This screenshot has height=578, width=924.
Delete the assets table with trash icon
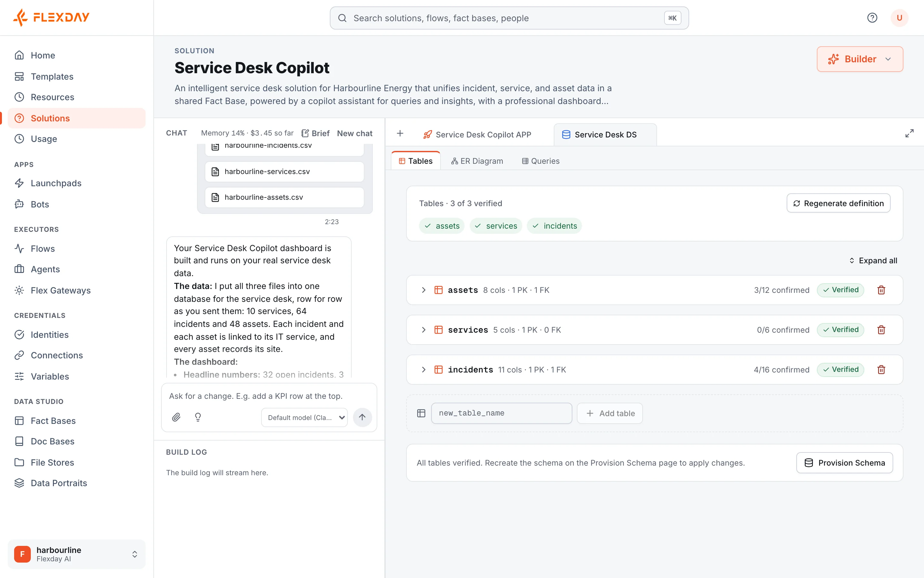click(881, 290)
